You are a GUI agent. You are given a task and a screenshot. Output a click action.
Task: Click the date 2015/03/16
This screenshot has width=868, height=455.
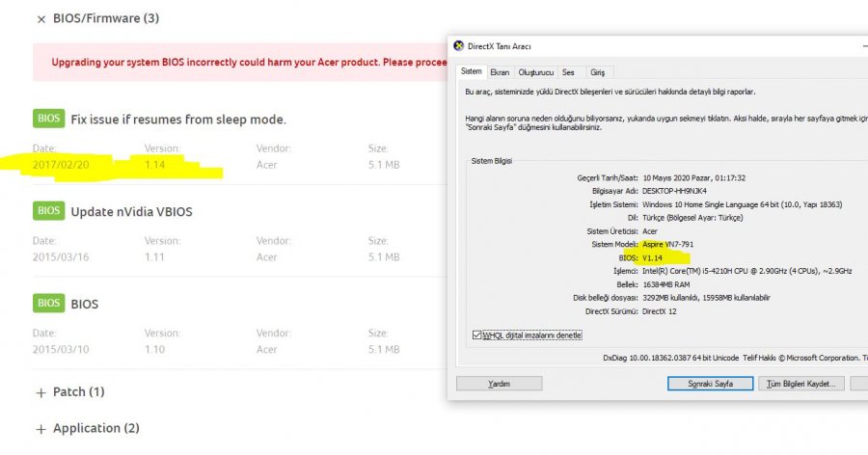[x=61, y=256]
